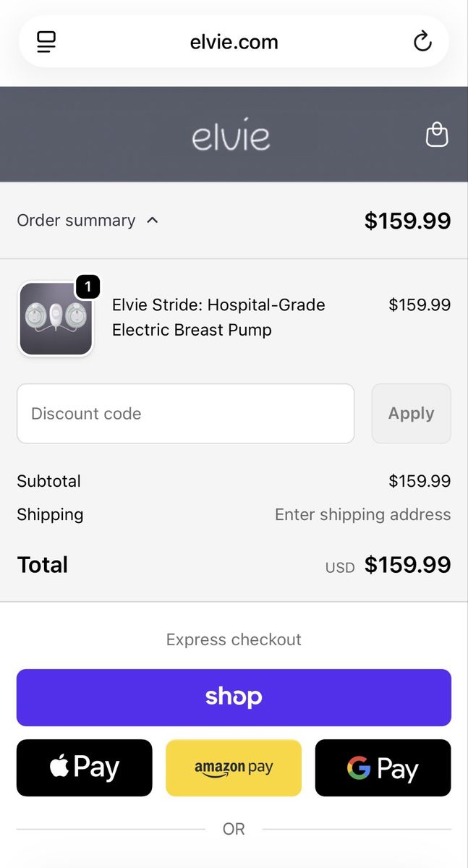
Task: Click the order total $159.99 in summary header
Action: tap(407, 221)
